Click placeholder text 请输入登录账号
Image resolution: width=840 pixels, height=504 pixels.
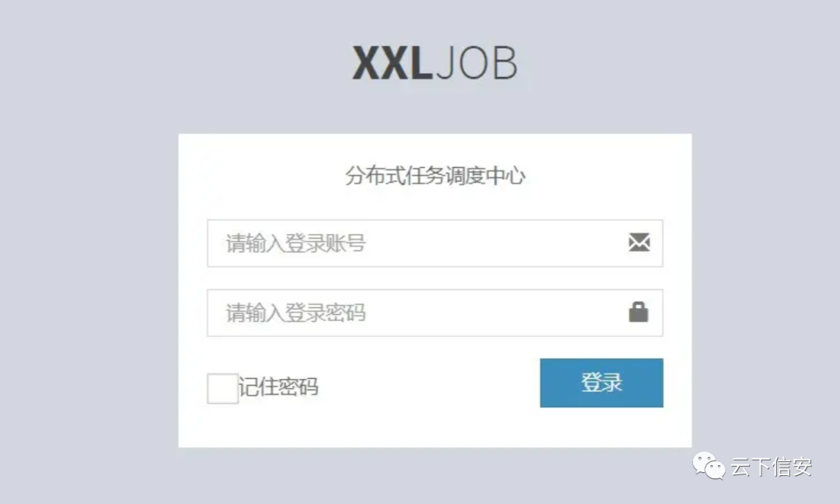click(x=296, y=243)
